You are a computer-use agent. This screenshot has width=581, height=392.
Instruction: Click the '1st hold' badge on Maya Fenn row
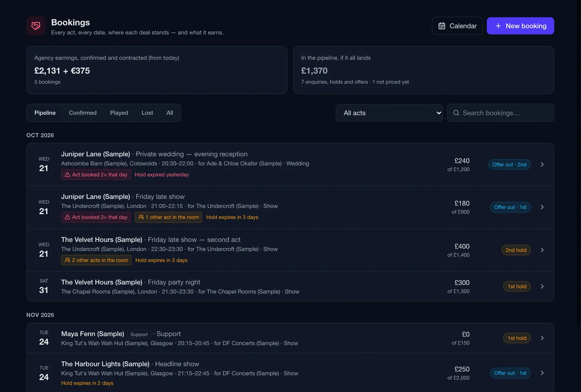pyautogui.click(x=517, y=338)
